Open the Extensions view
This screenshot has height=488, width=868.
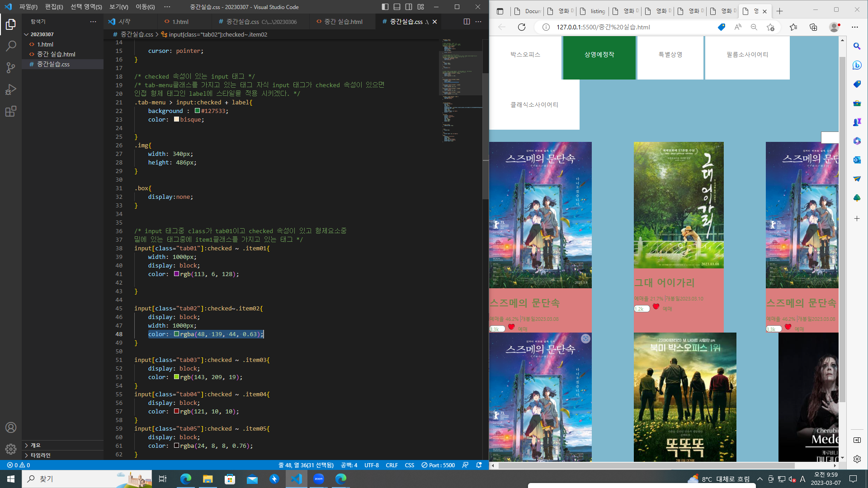(11, 111)
